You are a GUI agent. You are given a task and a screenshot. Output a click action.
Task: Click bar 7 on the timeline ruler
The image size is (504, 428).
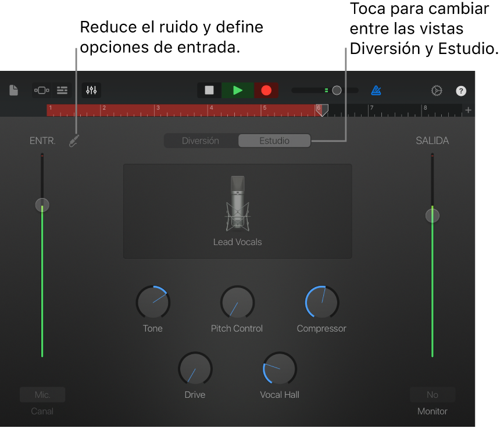click(370, 110)
